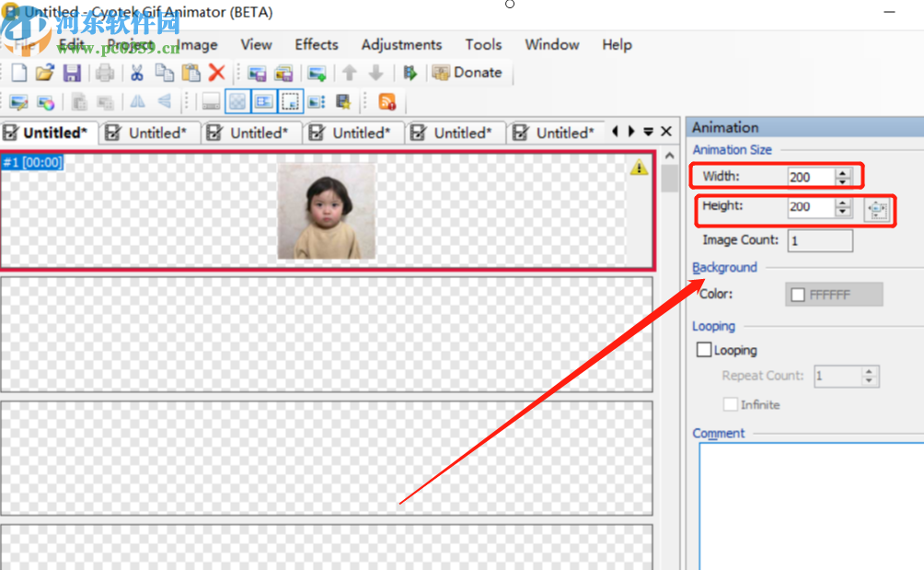
Task: Move frame down with the down arrow
Action: point(376,73)
